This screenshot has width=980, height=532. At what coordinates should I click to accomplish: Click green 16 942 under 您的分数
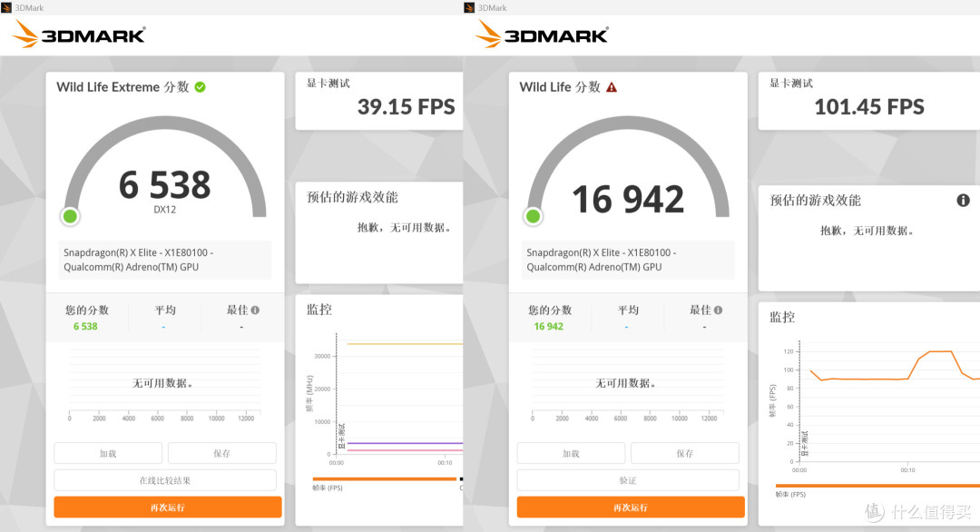(x=549, y=326)
